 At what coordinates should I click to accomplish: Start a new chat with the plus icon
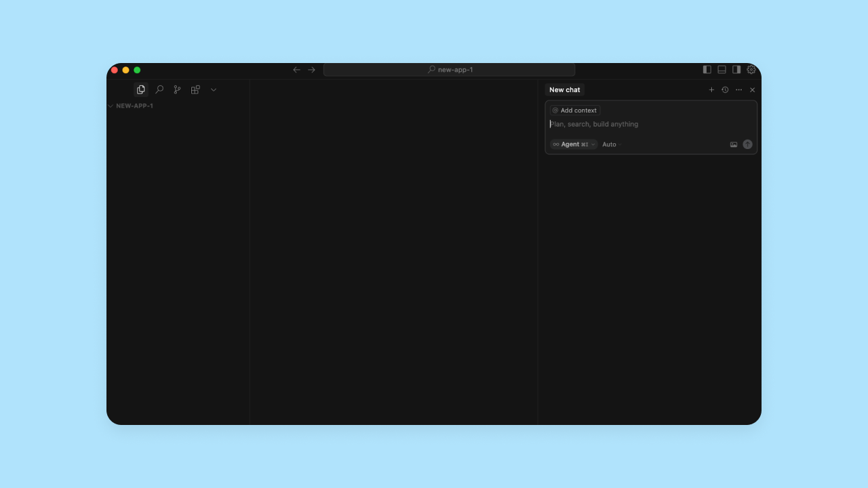pyautogui.click(x=711, y=89)
